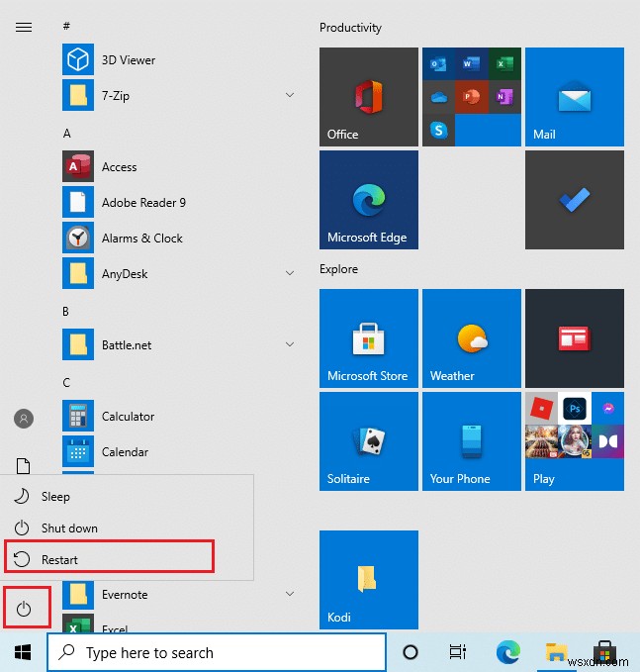Open the To Do checkmark tile
This screenshot has height=672, width=640.
(575, 200)
